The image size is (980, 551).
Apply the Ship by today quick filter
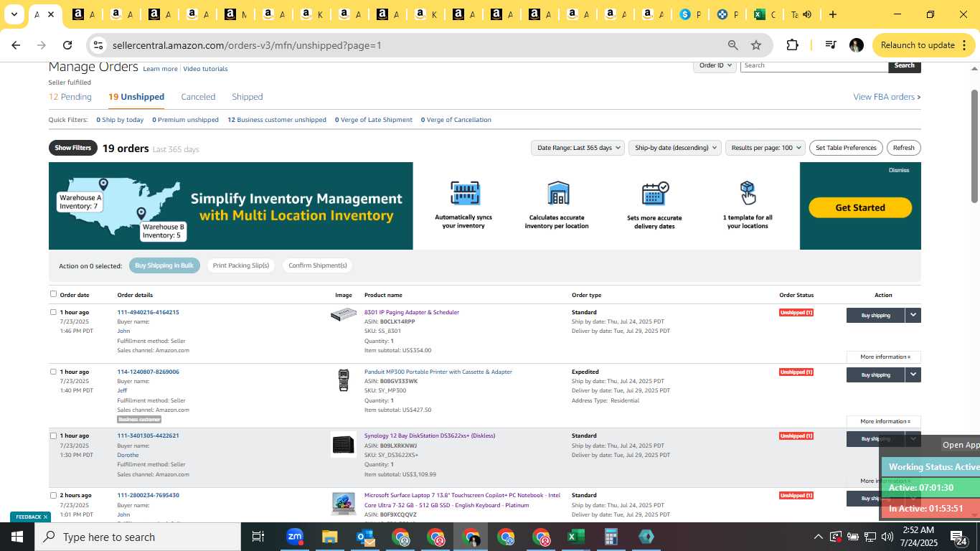[x=119, y=120]
